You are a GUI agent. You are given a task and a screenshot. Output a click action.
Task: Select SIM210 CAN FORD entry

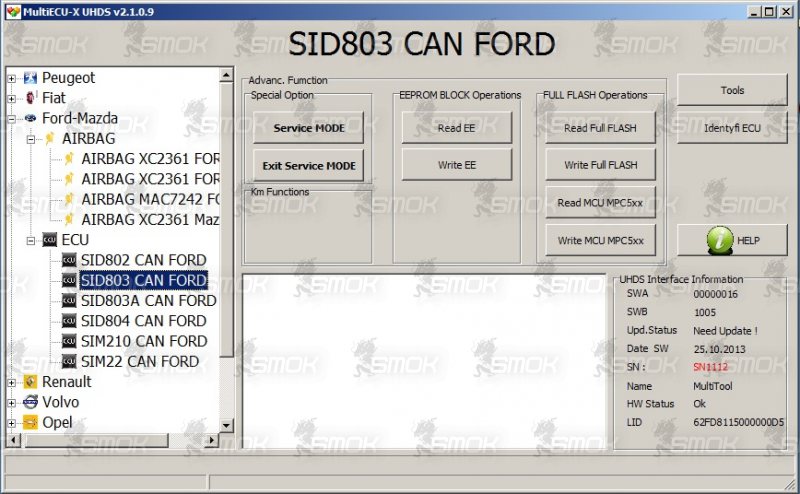[x=144, y=341]
